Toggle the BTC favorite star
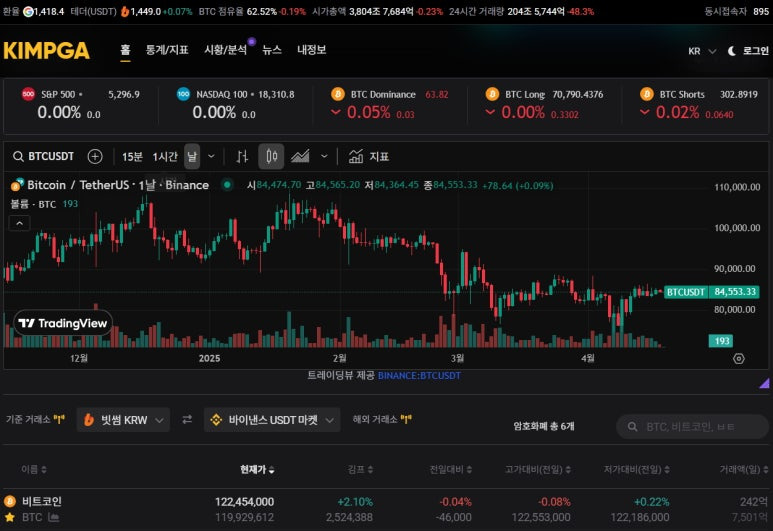The height and width of the screenshot is (531, 773). [9, 517]
